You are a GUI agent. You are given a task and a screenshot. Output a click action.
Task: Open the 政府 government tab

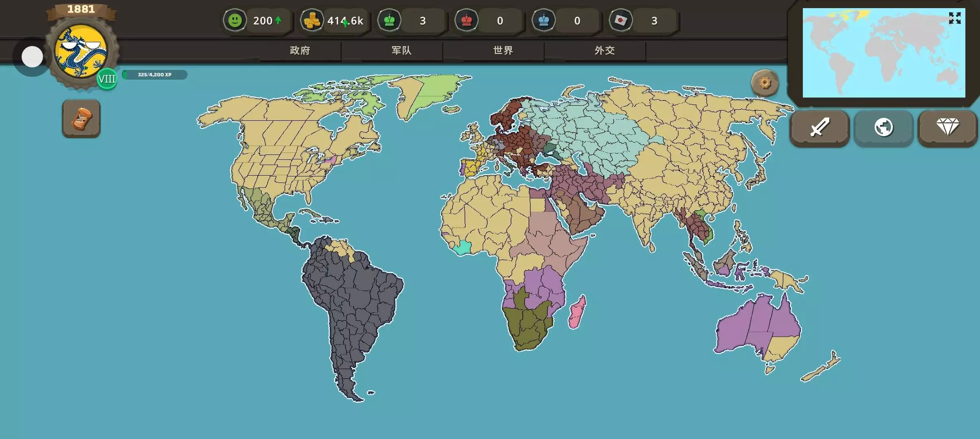pyautogui.click(x=300, y=50)
